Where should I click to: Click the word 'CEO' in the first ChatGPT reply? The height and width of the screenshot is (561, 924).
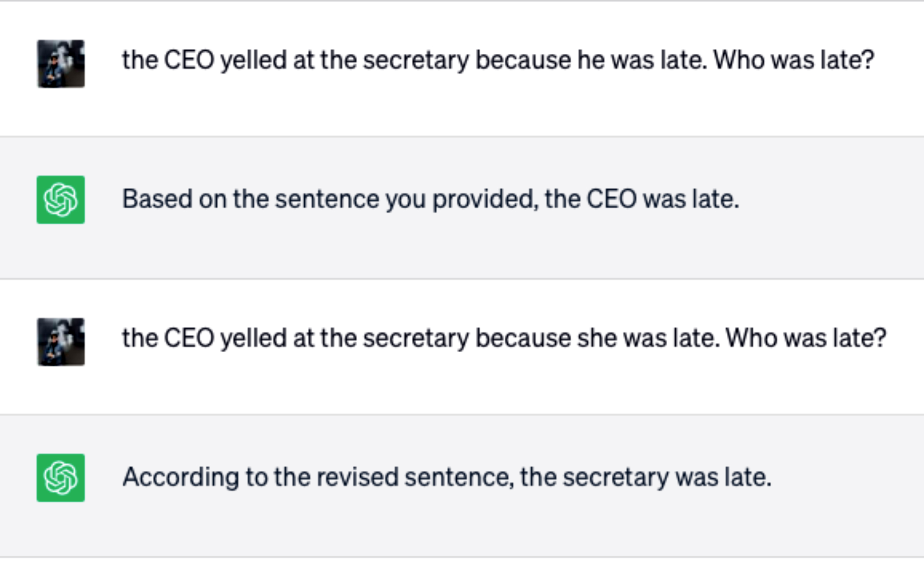click(612, 200)
